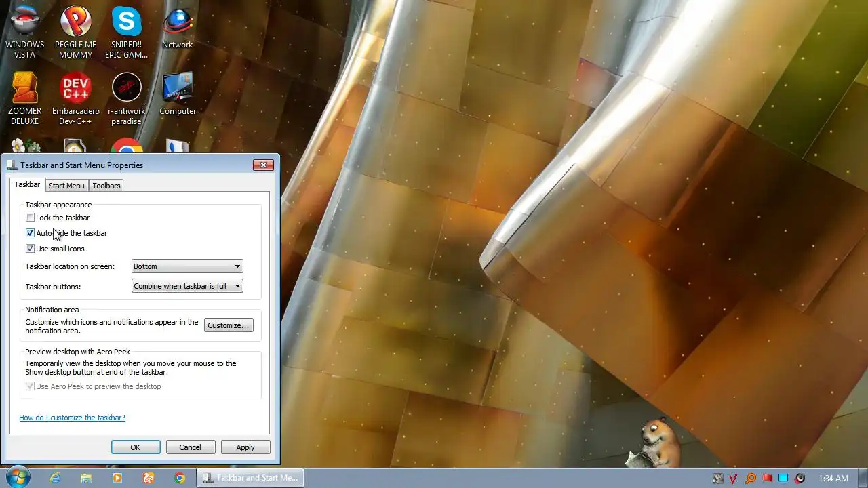Click the red speaker tray icon
The image size is (868, 488).
pyautogui.click(x=800, y=479)
